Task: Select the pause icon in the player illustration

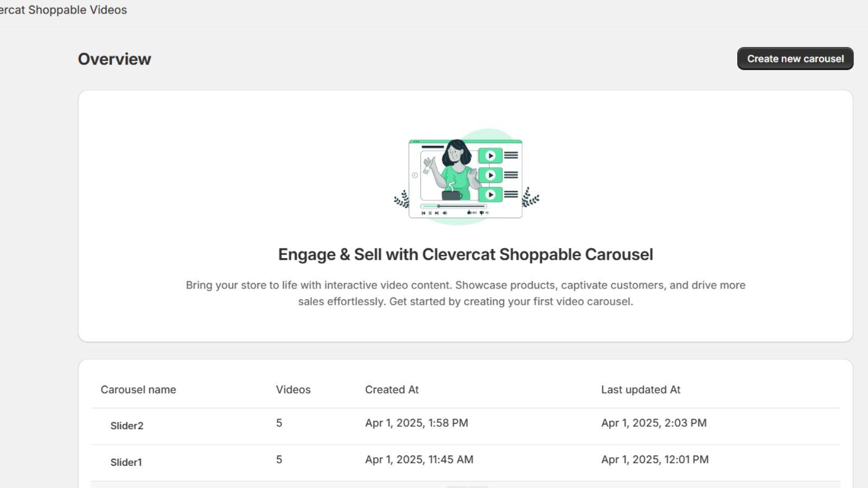Action: [x=430, y=213]
